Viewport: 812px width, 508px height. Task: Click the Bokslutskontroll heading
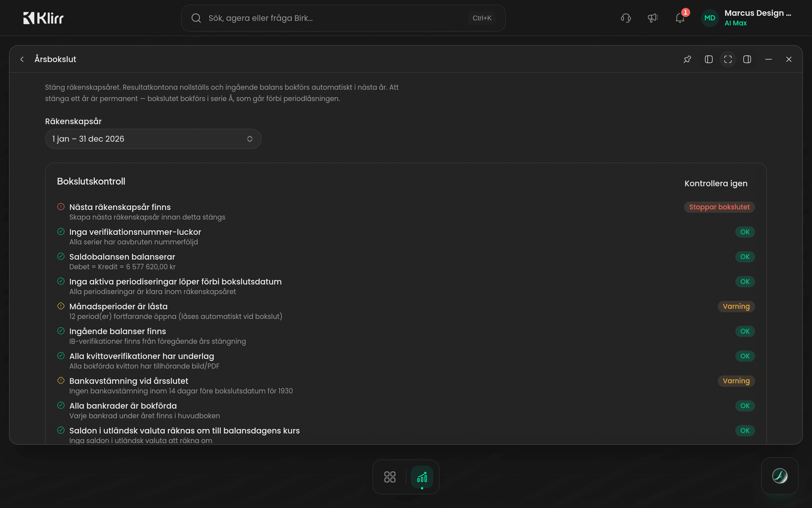[91, 181]
